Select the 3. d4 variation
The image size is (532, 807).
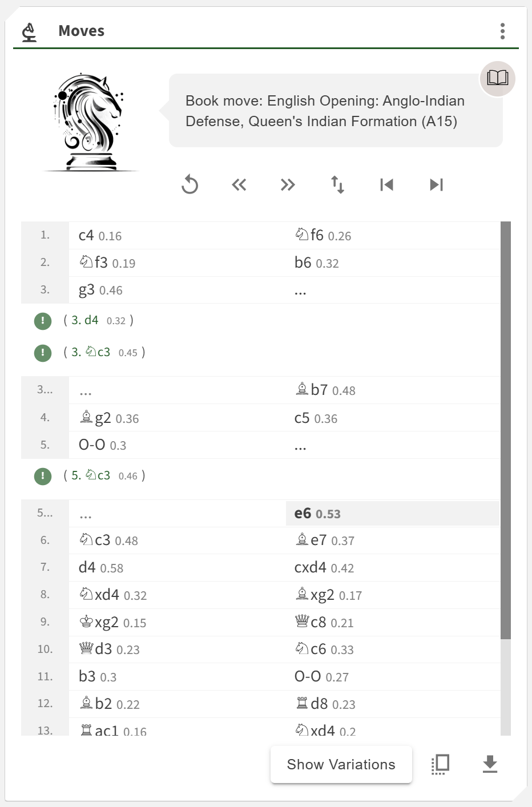point(85,320)
